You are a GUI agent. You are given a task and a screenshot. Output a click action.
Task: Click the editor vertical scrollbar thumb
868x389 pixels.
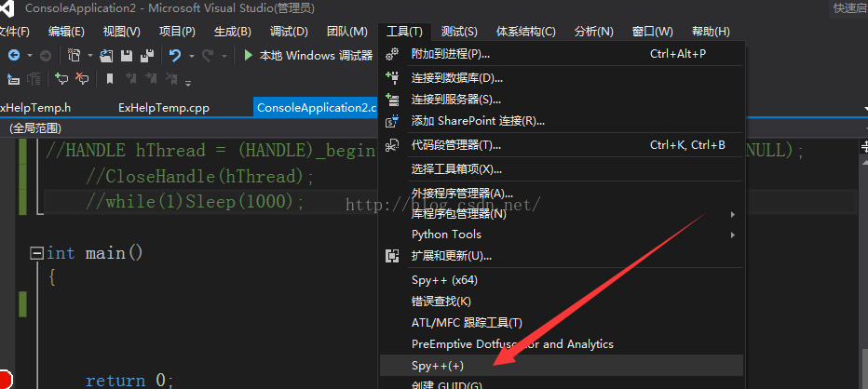click(864, 369)
